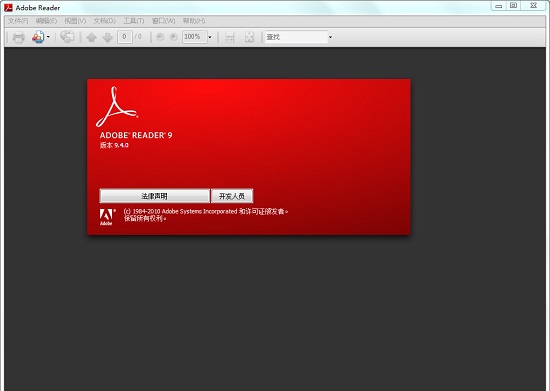Viewport: 550px width, 391px height.
Task: Open the 编辑(E) menu
Action: point(46,21)
